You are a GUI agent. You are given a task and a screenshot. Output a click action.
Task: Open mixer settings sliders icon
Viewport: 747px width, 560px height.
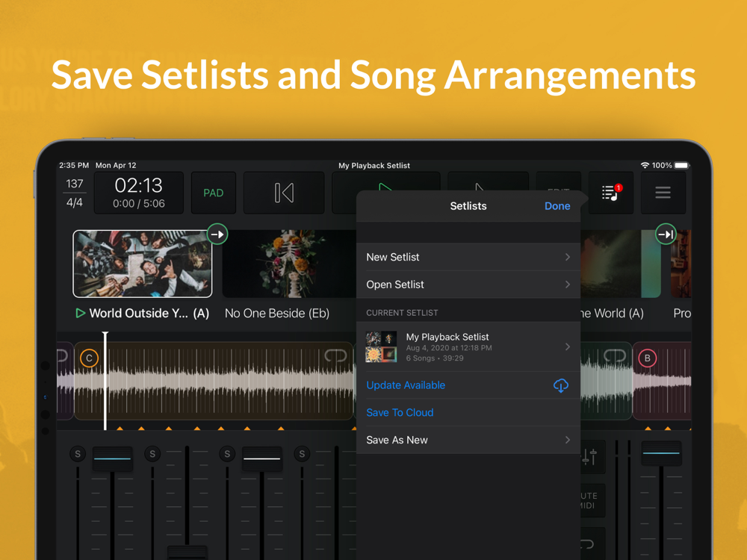click(x=589, y=457)
